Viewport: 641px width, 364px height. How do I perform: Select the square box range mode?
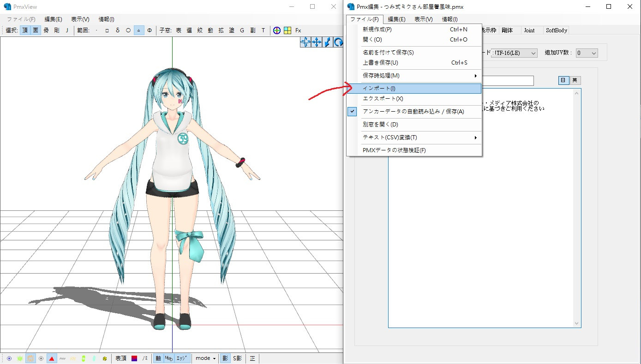(x=107, y=30)
